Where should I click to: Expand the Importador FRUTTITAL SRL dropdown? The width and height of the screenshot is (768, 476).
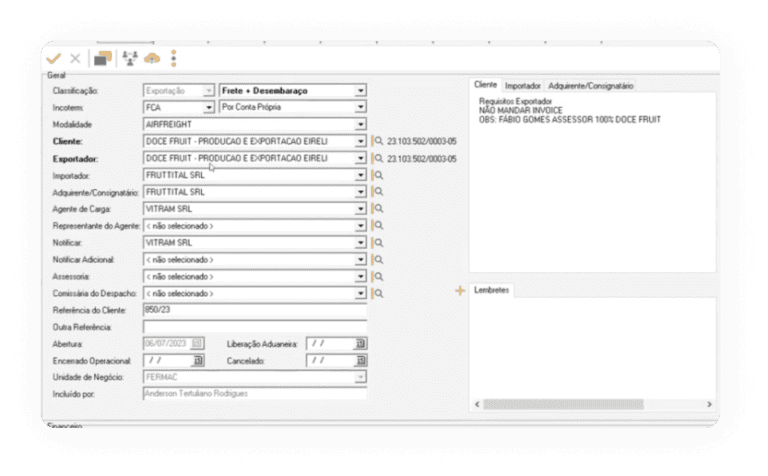click(x=360, y=175)
